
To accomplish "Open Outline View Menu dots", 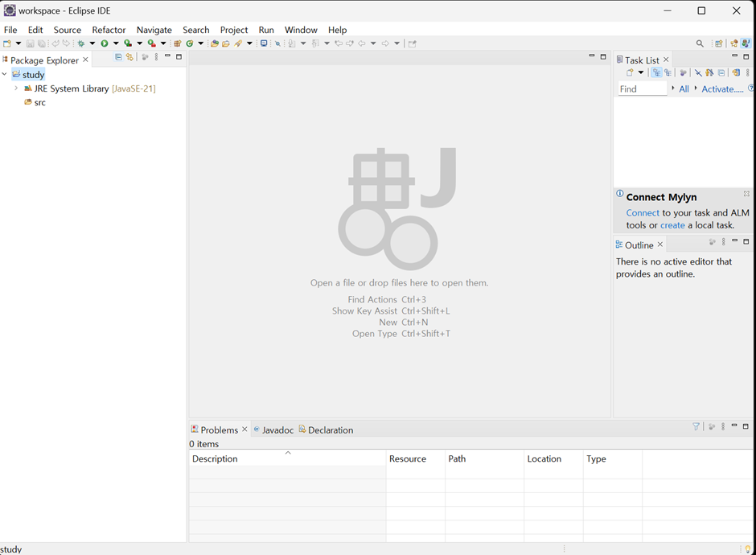I will click(x=724, y=241).
